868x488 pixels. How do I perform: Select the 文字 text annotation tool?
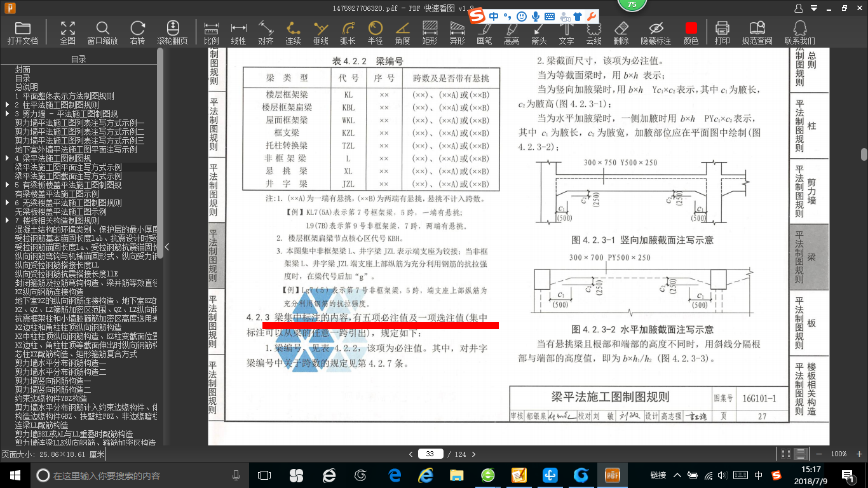[566, 32]
